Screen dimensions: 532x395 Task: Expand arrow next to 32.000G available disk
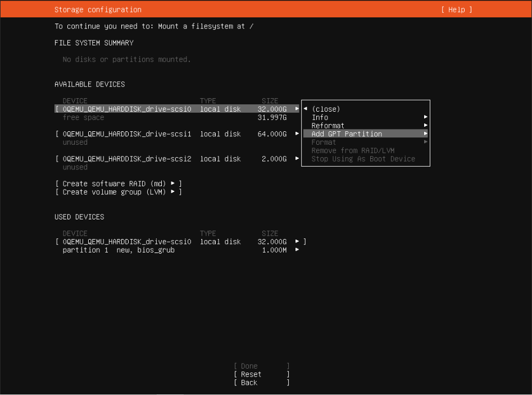[x=297, y=109]
